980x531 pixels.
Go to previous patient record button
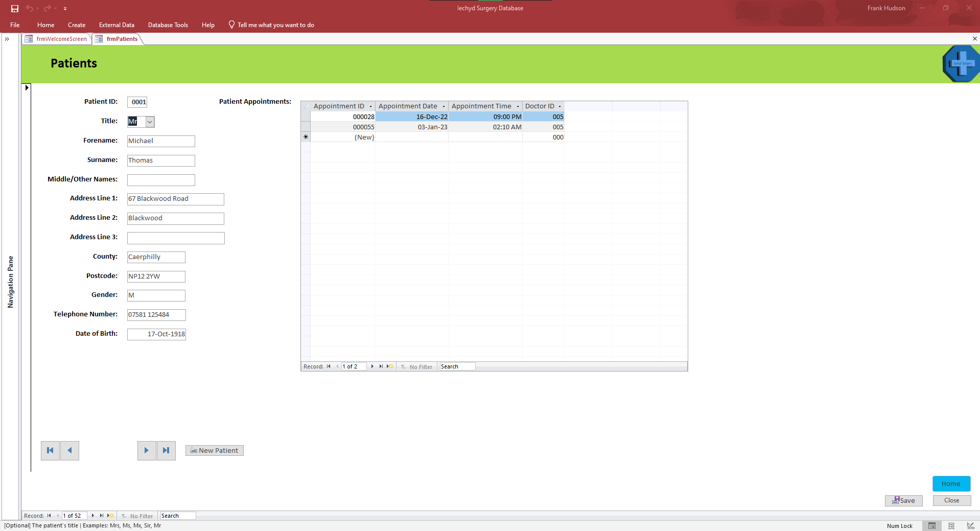[69, 451]
